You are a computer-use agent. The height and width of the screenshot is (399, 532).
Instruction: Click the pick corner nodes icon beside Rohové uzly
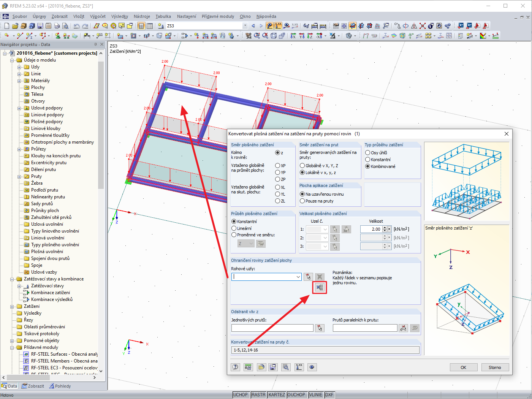(x=308, y=277)
